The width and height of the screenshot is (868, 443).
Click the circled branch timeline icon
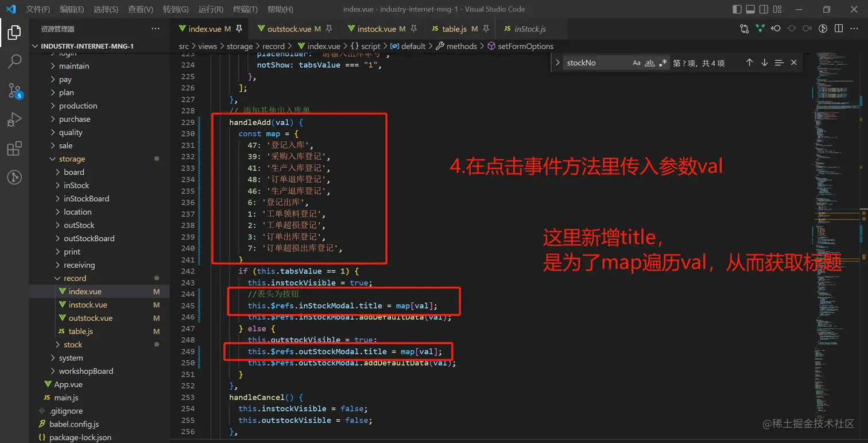[822, 29]
